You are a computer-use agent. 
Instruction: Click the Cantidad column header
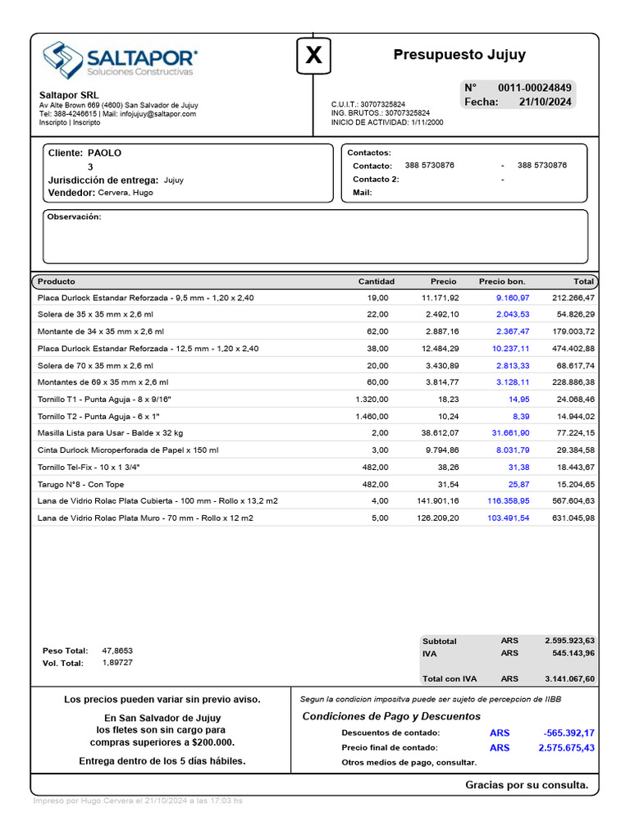coord(376,282)
